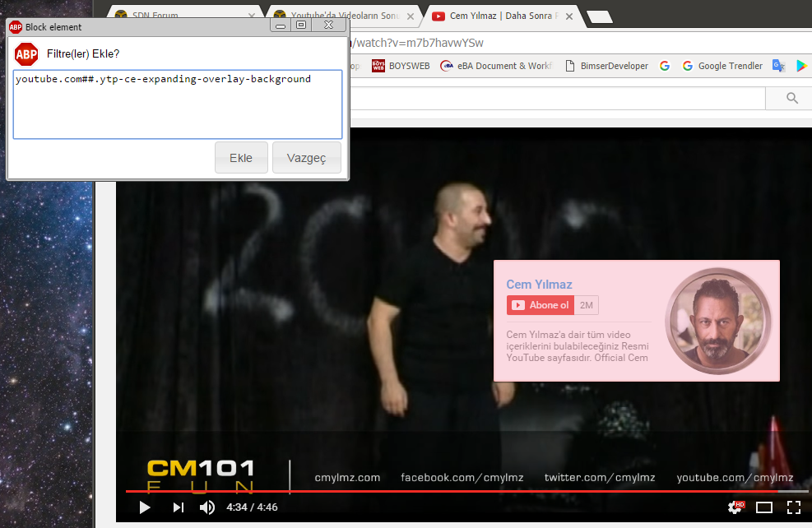Play the video
The height and width of the screenshot is (528, 812).
(145, 507)
